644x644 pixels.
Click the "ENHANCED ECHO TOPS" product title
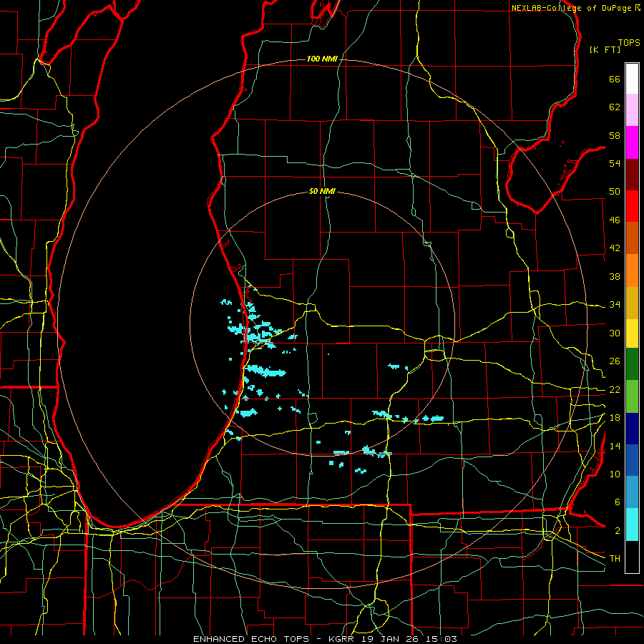(251, 639)
